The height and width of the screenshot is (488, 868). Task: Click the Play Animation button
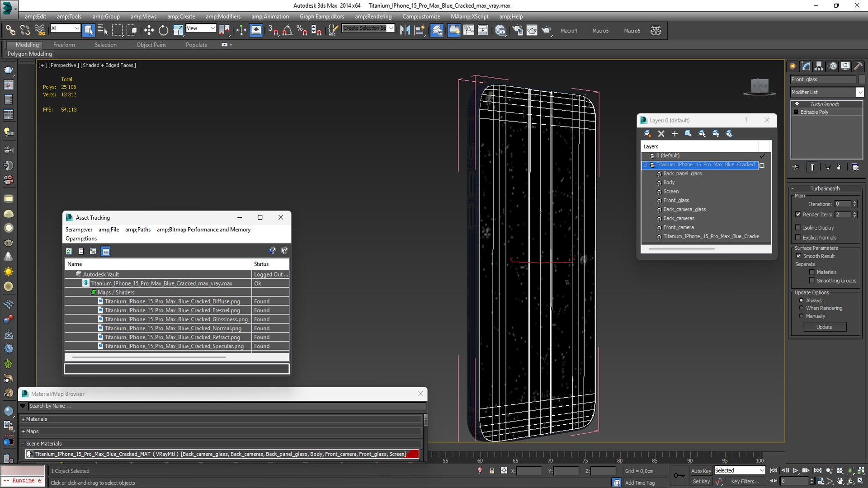(796, 471)
